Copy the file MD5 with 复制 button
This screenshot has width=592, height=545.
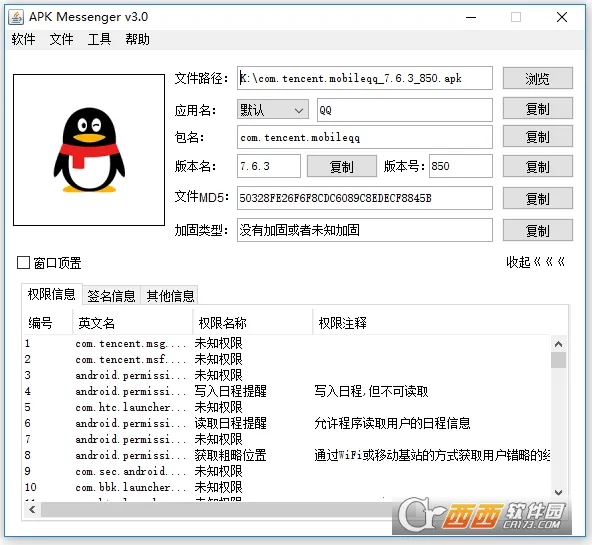coord(538,199)
